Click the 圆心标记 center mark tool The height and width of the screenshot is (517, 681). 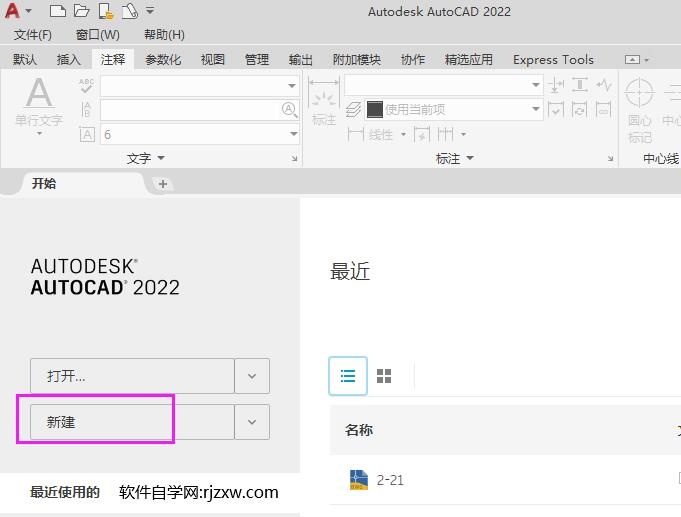[x=640, y=111]
